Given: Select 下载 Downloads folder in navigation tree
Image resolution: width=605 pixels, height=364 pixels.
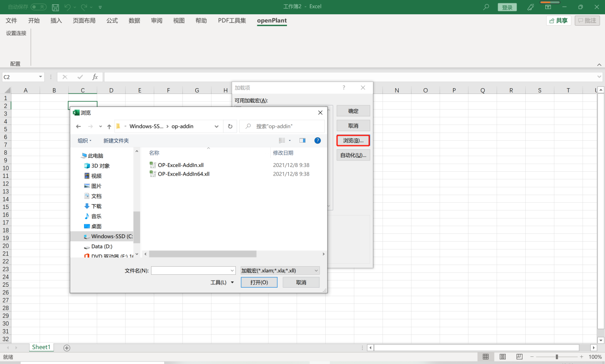Looking at the screenshot, I should (x=96, y=206).
